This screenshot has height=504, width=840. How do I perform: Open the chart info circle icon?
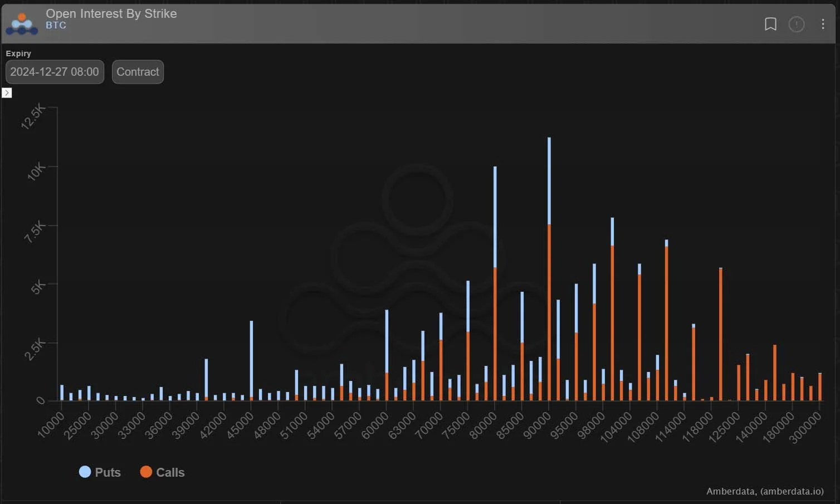point(797,24)
